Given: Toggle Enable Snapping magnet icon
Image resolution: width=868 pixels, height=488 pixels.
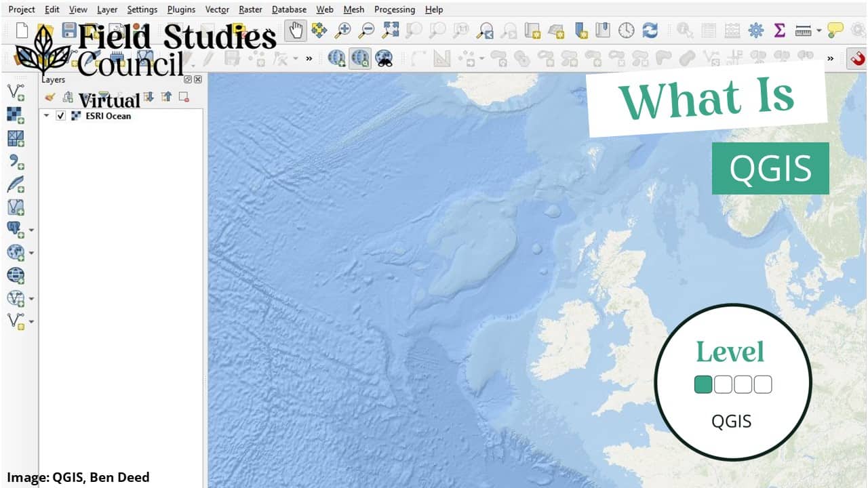Looking at the screenshot, I should (x=858, y=58).
